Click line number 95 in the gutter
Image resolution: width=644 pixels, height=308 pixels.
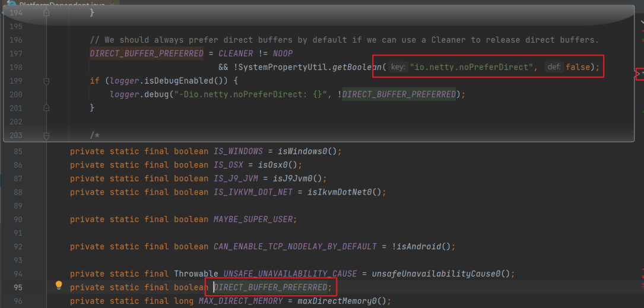[33, 287]
